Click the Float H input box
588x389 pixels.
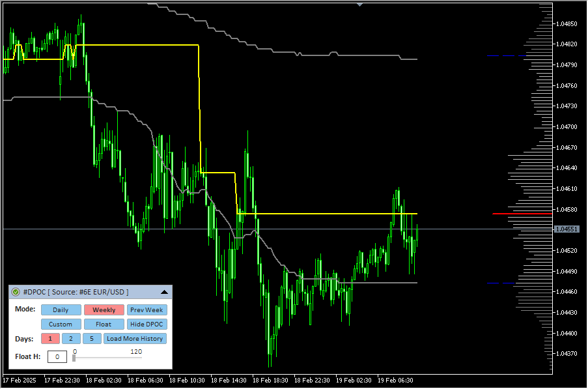(x=57, y=356)
